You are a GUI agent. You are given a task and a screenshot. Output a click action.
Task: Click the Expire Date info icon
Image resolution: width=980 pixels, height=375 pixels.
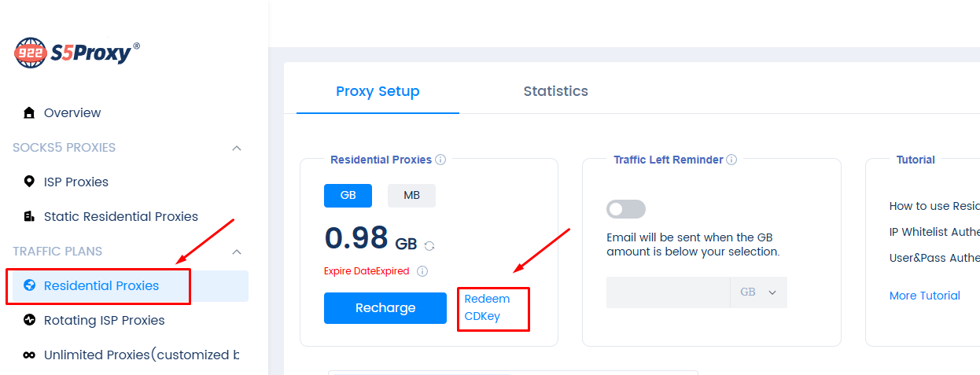click(422, 271)
